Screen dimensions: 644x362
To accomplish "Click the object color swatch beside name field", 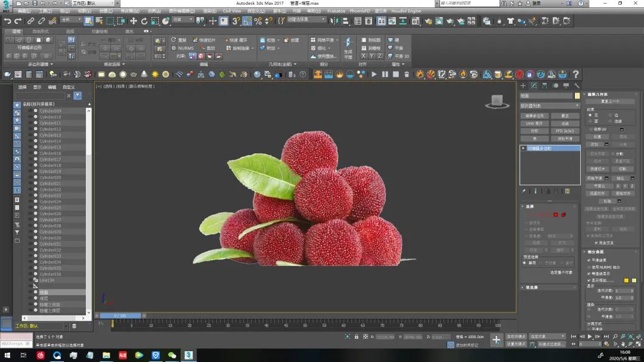I will point(577,95).
